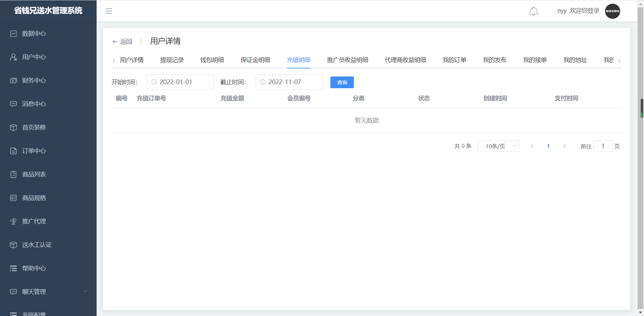Image resolution: width=644 pixels, height=316 pixels.
Task: Click the 数据中心 sidebar icon
Action: 13,34
